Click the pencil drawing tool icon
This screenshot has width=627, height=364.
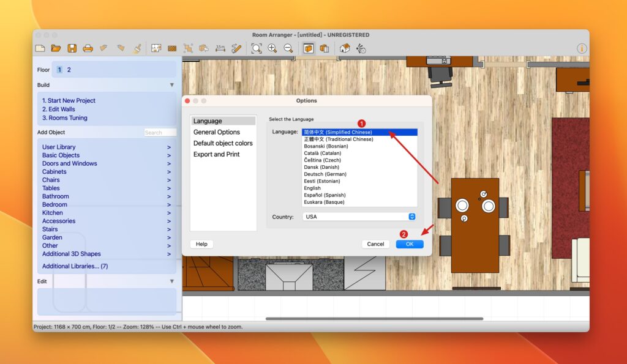(238, 48)
